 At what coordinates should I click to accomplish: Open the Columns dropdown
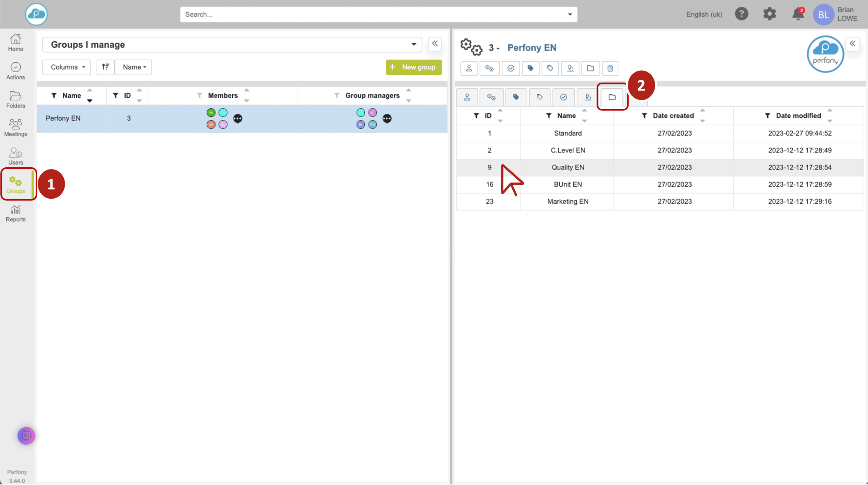tap(67, 67)
